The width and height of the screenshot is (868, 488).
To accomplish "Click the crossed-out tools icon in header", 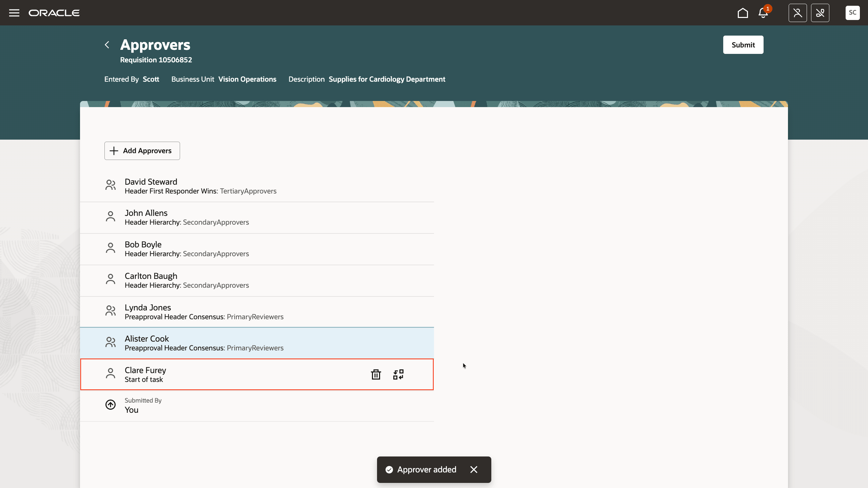I will pyautogui.click(x=820, y=13).
